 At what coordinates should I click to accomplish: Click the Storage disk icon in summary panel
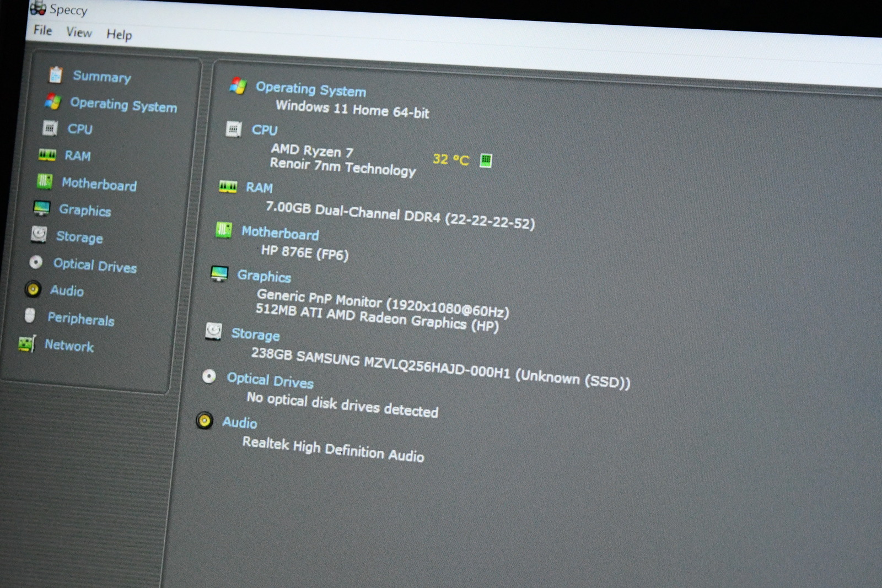click(x=213, y=331)
